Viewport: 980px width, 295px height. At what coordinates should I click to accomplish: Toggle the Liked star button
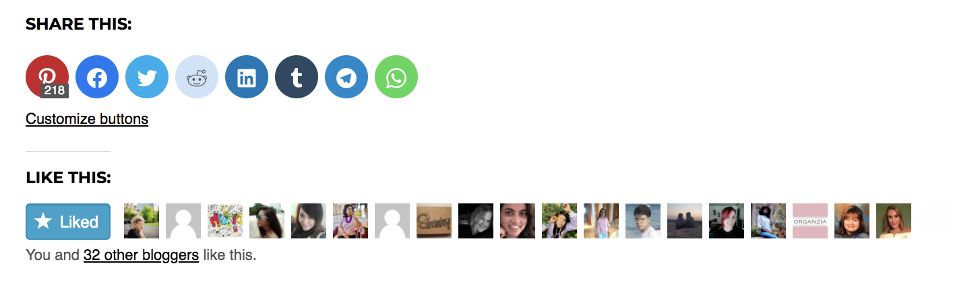[x=68, y=222]
